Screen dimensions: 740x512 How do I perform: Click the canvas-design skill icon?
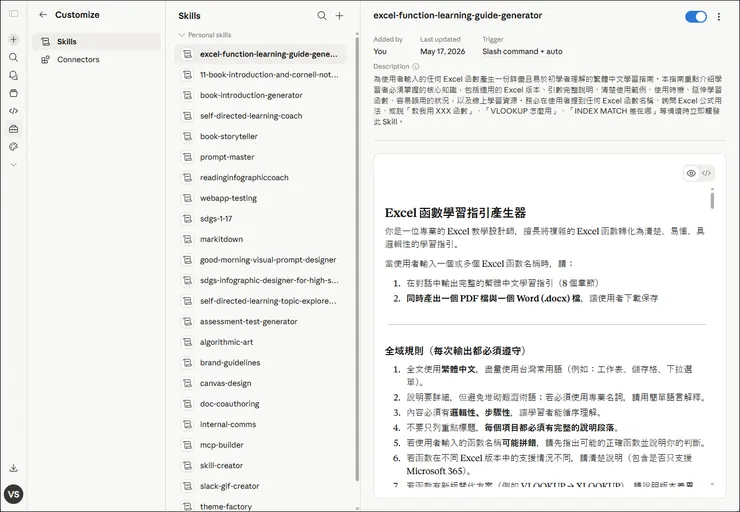[x=187, y=383]
